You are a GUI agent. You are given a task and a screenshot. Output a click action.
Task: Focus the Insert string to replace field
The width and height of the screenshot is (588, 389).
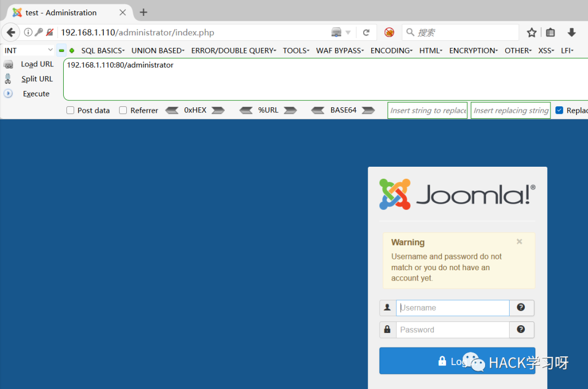[427, 110]
